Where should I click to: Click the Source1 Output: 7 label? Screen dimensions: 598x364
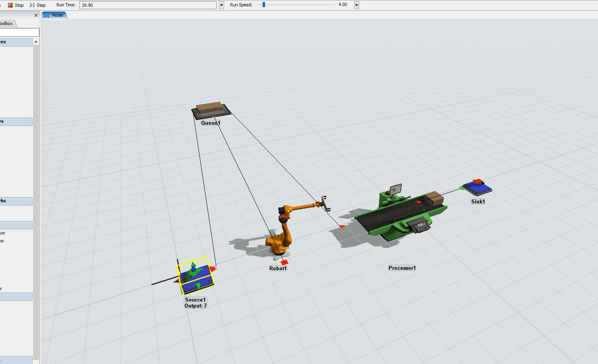point(195,303)
